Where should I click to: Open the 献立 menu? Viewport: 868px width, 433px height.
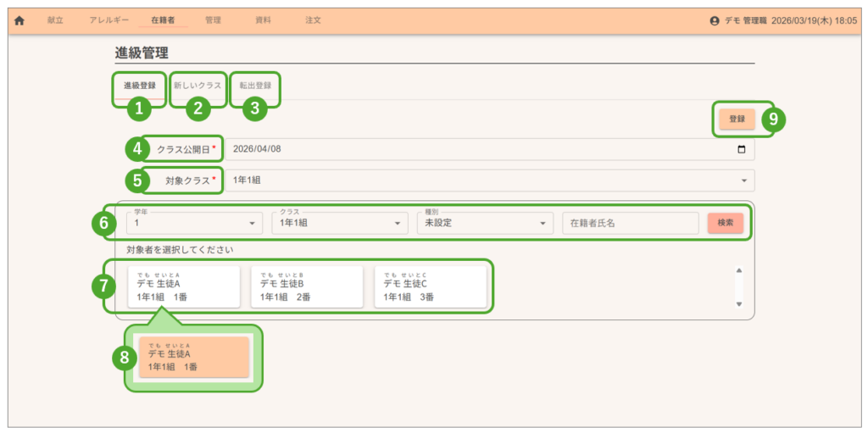click(55, 20)
